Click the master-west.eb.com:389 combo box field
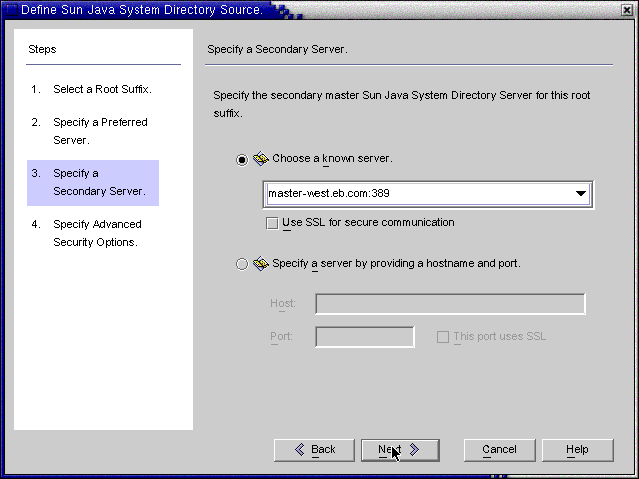639x479 pixels. coord(428,194)
